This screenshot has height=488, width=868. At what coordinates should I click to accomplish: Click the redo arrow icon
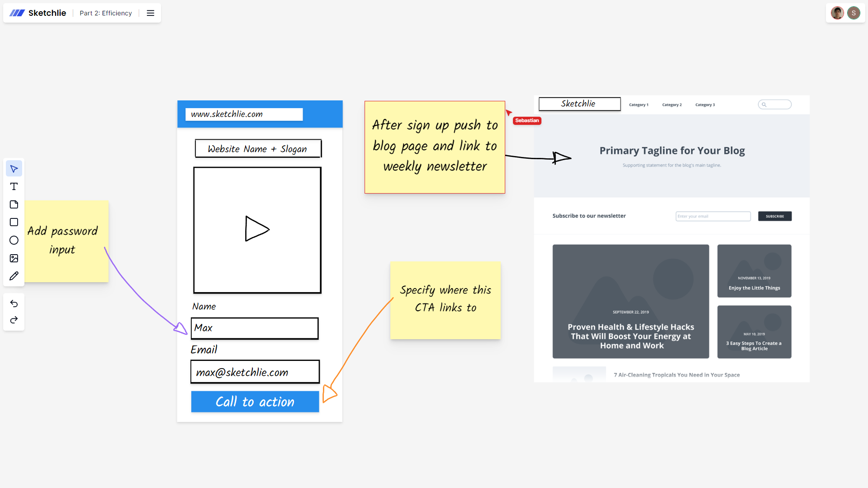(14, 320)
